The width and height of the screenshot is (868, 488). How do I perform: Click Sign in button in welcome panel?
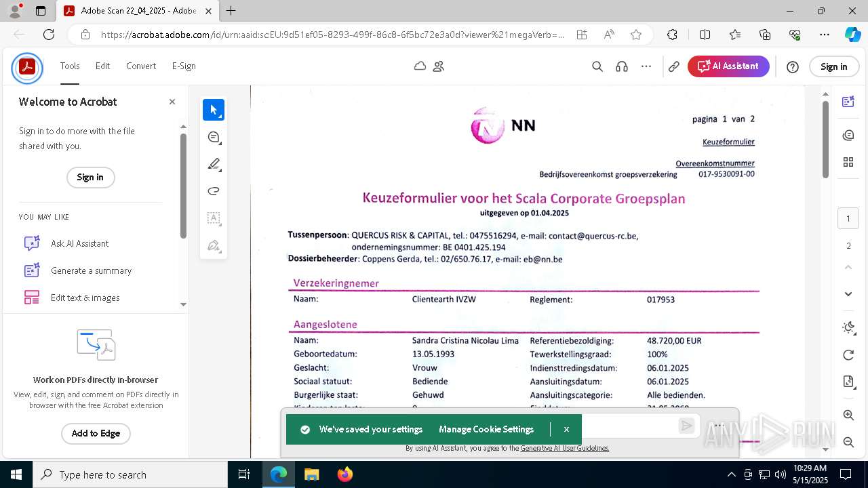pyautogui.click(x=90, y=177)
